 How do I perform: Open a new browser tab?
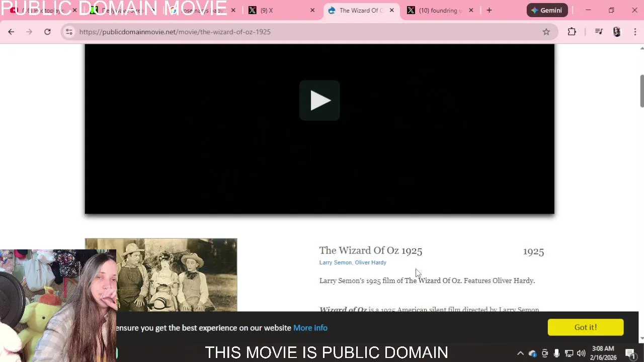coord(489,10)
